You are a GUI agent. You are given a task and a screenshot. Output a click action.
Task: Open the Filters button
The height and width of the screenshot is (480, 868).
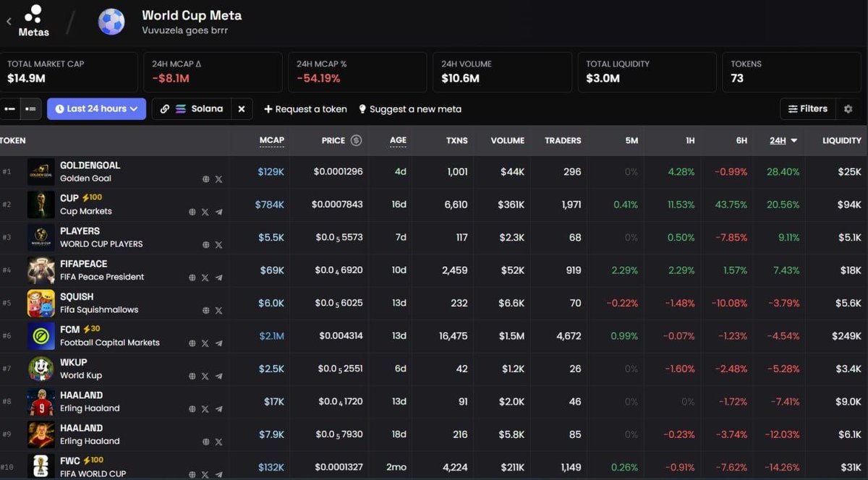(808, 109)
